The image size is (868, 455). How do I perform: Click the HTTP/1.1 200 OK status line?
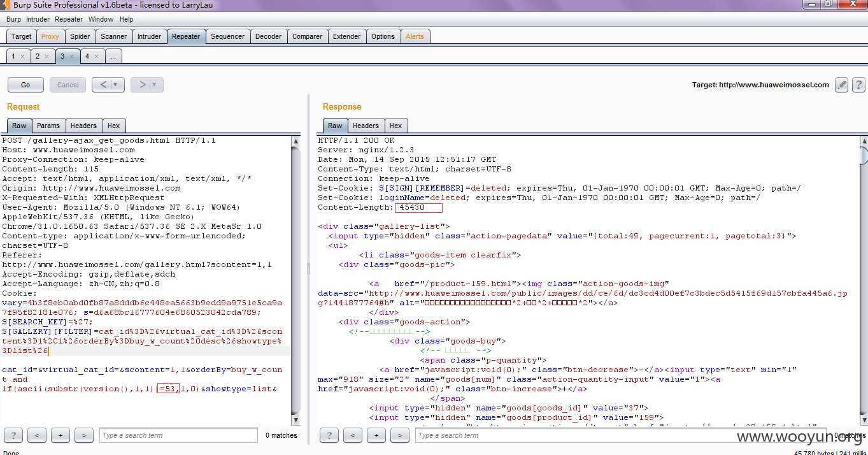point(356,140)
